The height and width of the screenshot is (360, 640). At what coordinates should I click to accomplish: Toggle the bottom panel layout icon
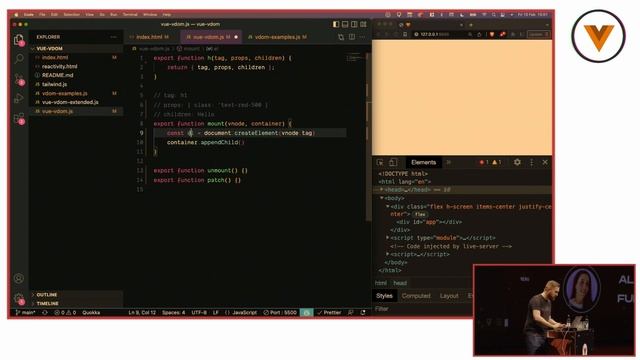[345, 24]
